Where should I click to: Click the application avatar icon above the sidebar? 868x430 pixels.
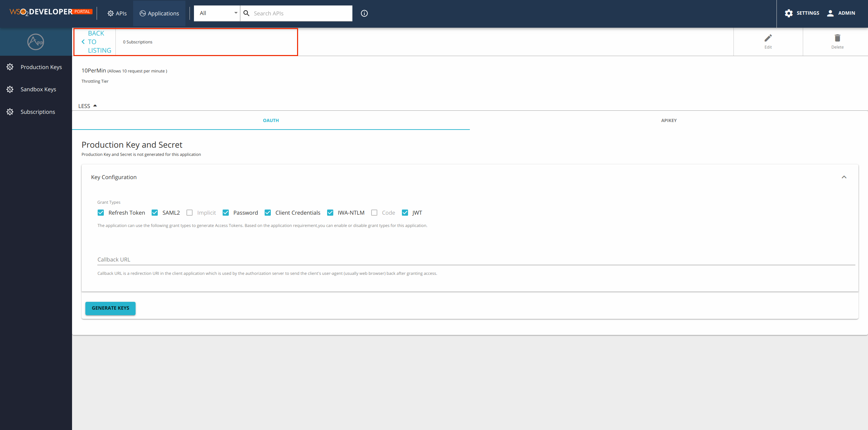coord(36,41)
